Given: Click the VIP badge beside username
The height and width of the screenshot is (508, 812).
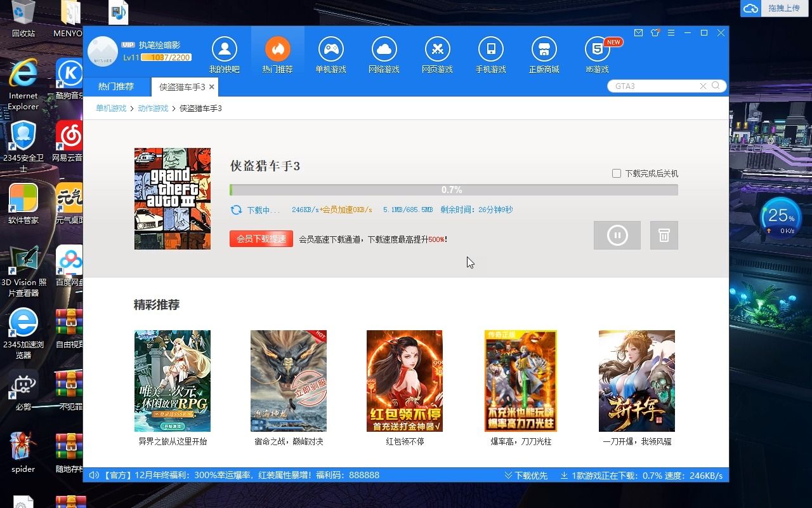Looking at the screenshot, I should pos(128,44).
